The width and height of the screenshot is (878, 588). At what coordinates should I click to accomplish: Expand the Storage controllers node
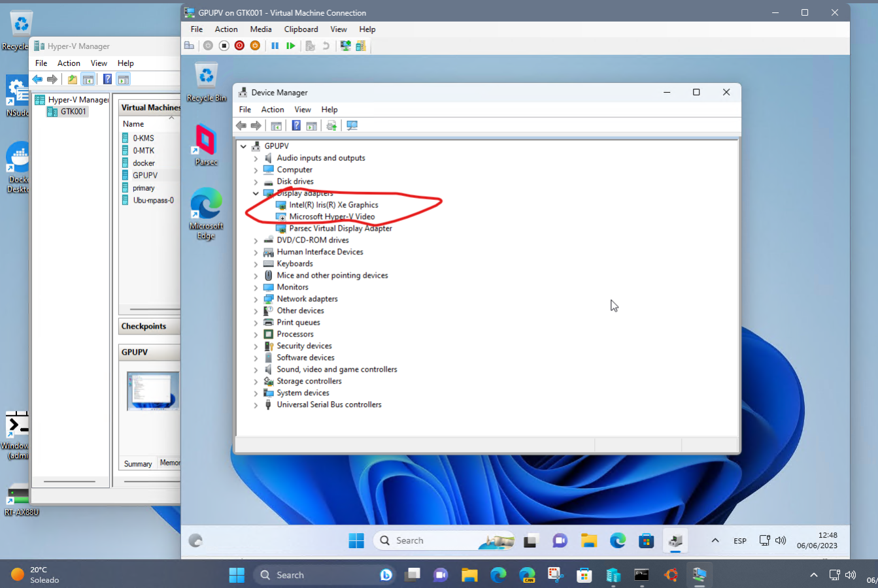(x=256, y=382)
